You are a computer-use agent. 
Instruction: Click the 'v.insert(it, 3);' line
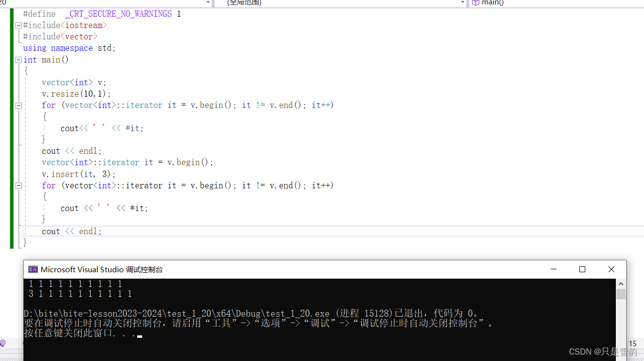coord(78,174)
